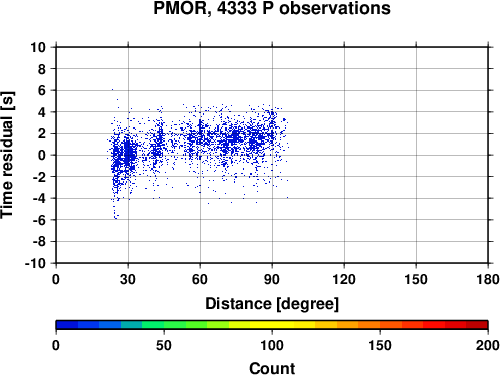Click the y-axis tick label '-4'
The width and height of the screenshot is (500, 375).
coord(39,198)
